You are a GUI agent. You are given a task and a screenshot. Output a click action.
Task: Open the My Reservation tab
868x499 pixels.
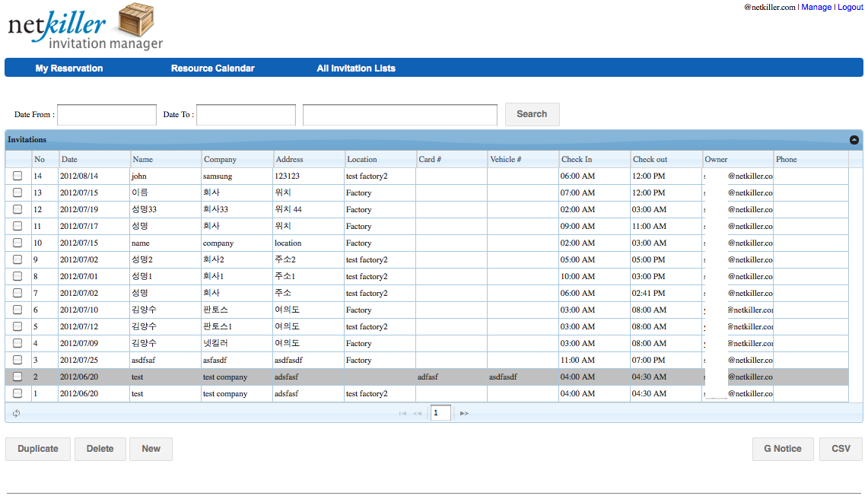(x=69, y=68)
